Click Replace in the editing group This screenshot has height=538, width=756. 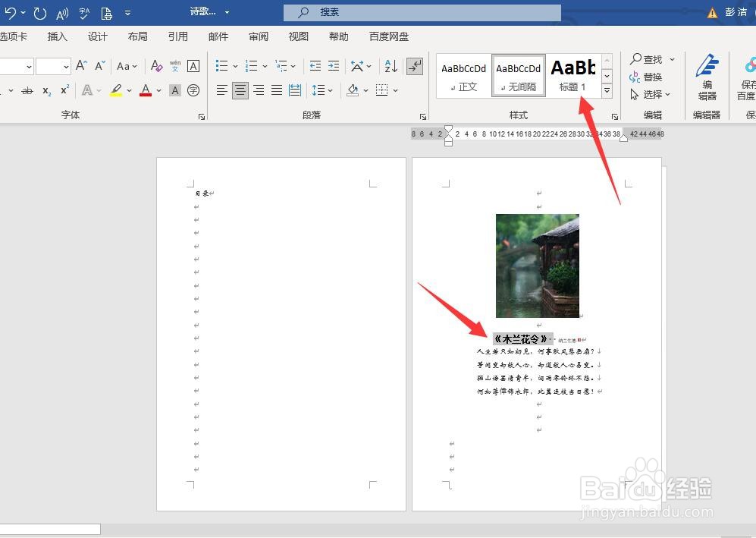(x=646, y=77)
